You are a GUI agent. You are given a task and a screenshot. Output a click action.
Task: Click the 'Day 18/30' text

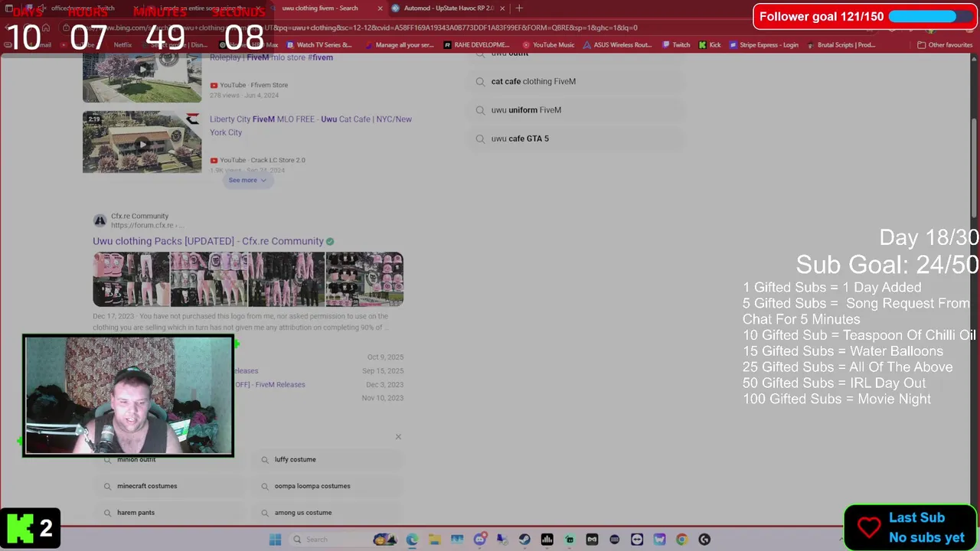click(x=929, y=237)
